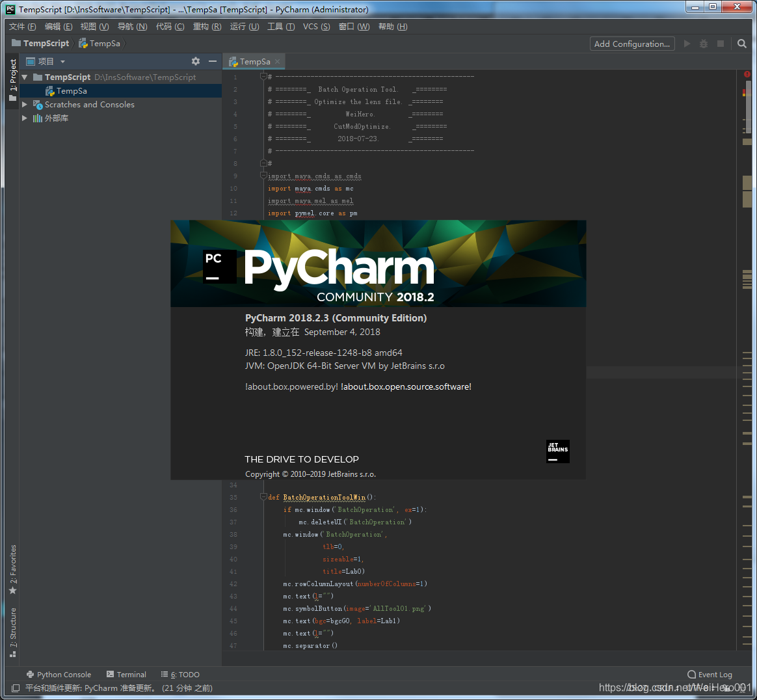Open the 导航 (N) menu
This screenshot has height=700, width=757.
(132, 27)
